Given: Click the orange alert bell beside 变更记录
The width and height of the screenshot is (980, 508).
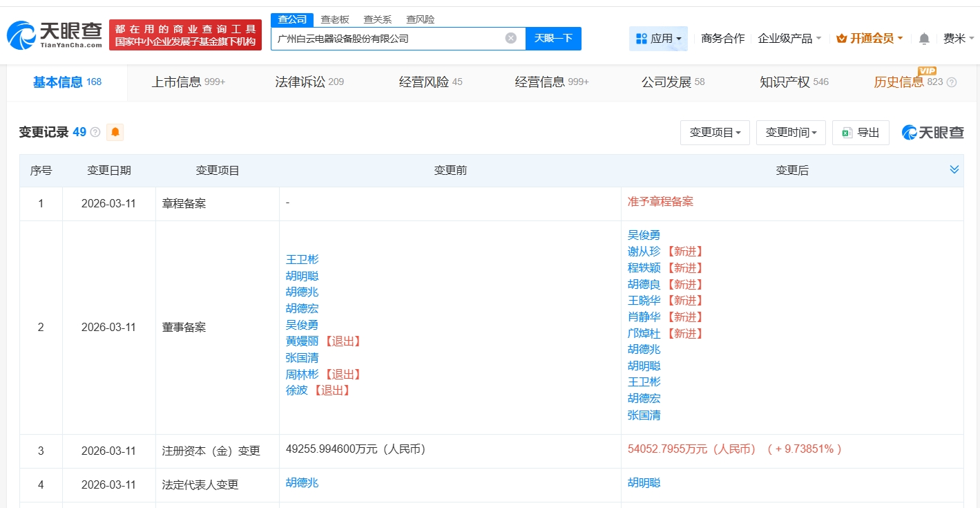Looking at the screenshot, I should pyautogui.click(x=115, y=132).
